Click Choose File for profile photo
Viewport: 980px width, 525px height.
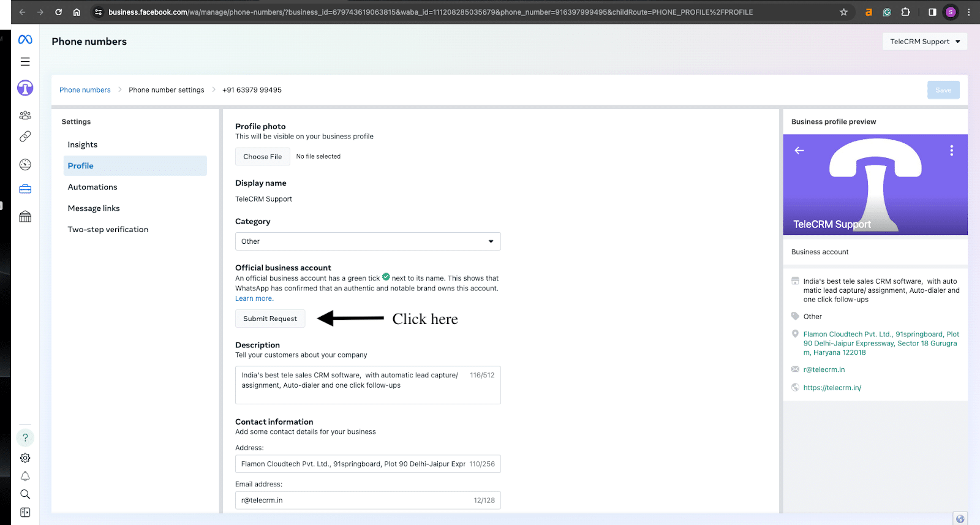[263, 157]
